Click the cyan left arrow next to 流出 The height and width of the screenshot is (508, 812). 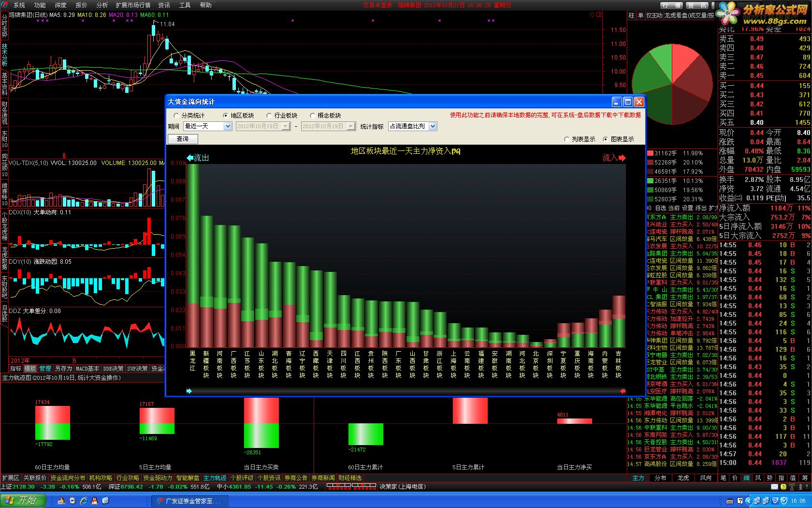190,158
